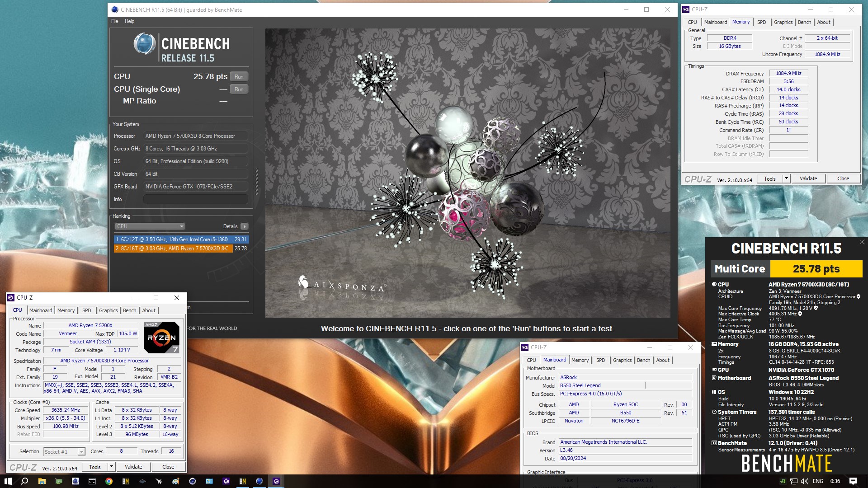Open About tab in CPU-Z Mainboard window
The height and width of the screenshot is (488, 868).
point(663,360)
